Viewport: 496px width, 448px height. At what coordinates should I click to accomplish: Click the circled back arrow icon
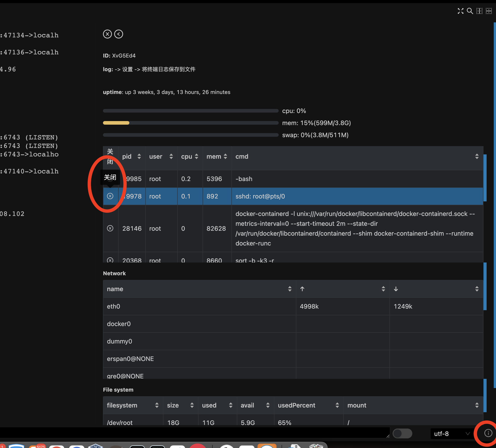click(119, 34)
